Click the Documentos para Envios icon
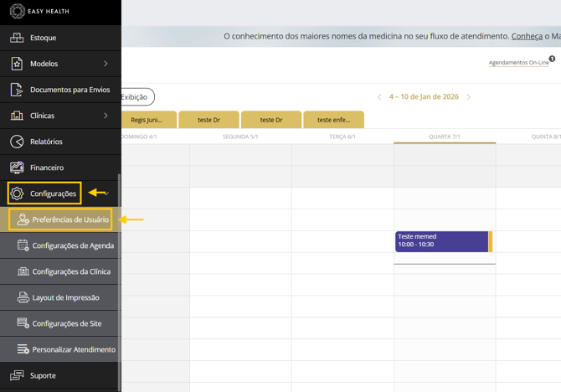Viewport: 561px width, 392px height. pos(17,90)
